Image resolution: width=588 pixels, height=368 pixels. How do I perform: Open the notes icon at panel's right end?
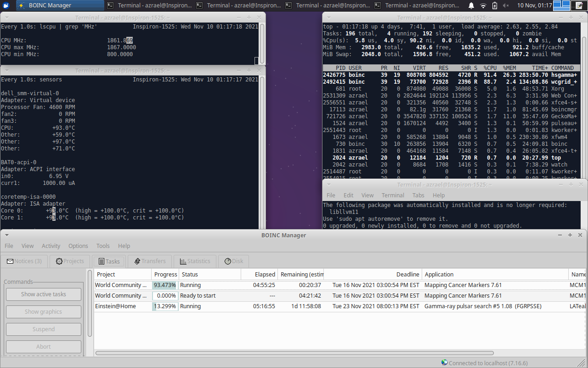[579, 6]
